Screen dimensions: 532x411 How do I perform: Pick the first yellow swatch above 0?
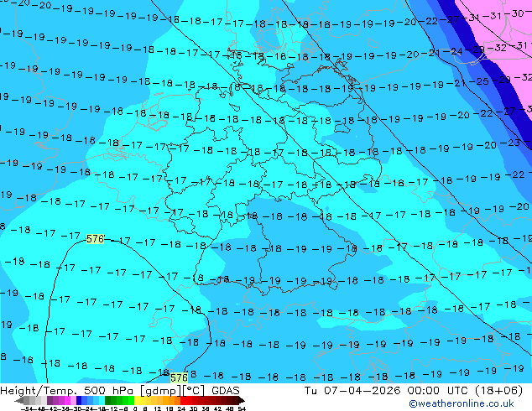point(137,401)
